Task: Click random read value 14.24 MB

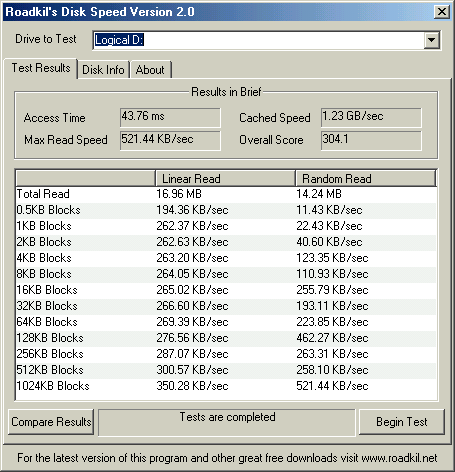Action: point(319,194)
